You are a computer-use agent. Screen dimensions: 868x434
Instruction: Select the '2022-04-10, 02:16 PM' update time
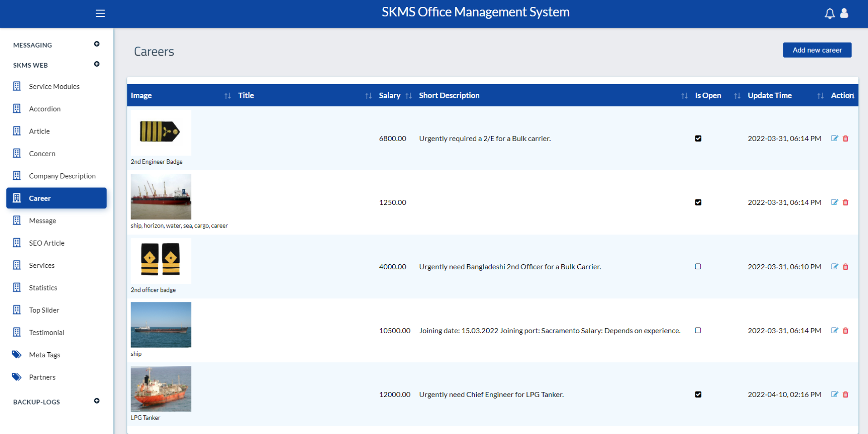click(x=784, y=395)
